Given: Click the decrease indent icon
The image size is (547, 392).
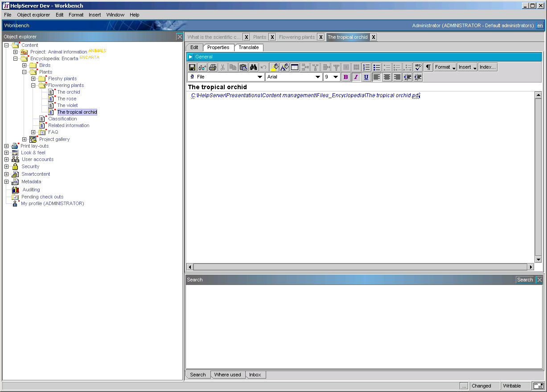Looking at the screenshot, I should pos(407,77).
